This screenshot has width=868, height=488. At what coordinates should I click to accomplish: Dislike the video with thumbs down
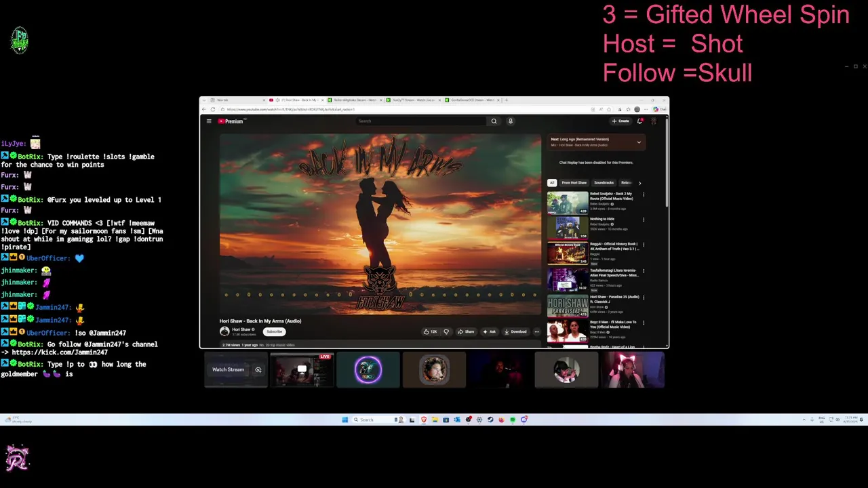[446, 331]
